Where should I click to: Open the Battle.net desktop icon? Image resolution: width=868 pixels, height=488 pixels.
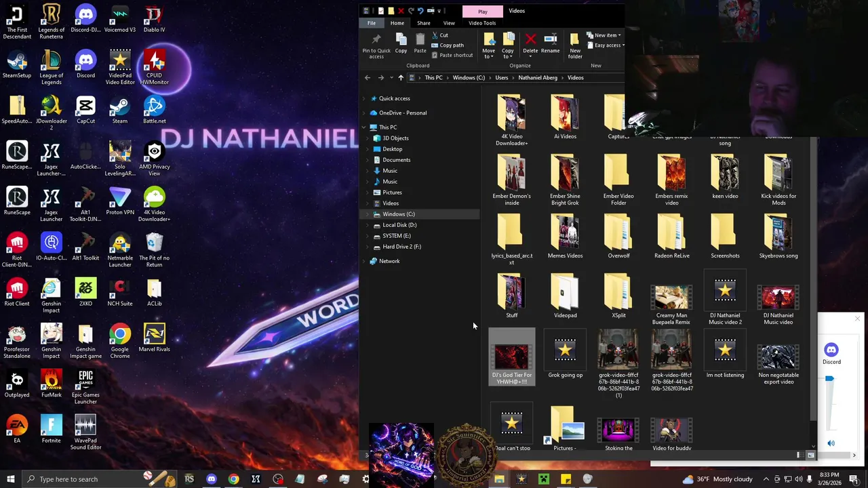click(x=154, y=111)
